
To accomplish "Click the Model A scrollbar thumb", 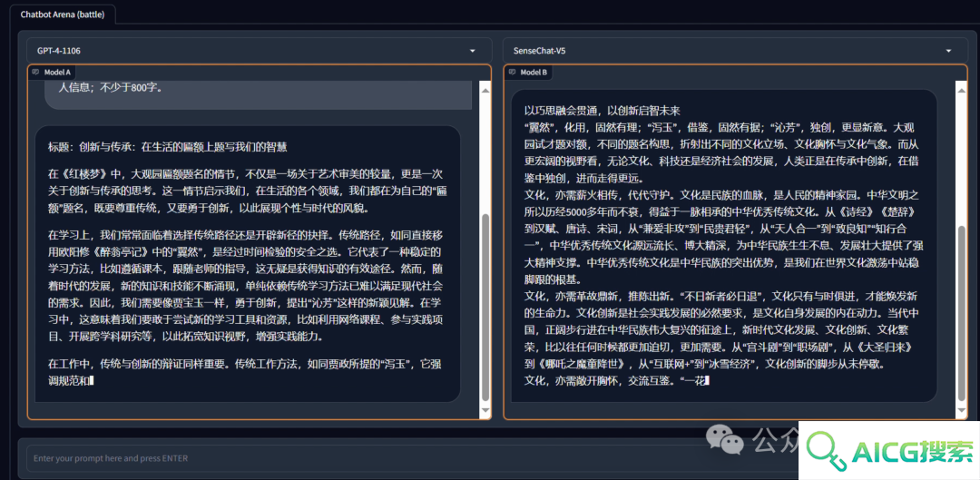I will [485, 307].
